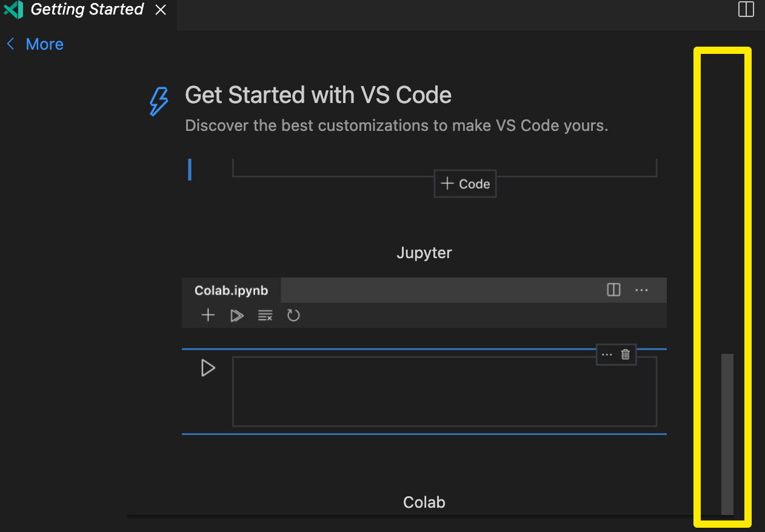Run the cell with the play triangle

coord(208,368)
